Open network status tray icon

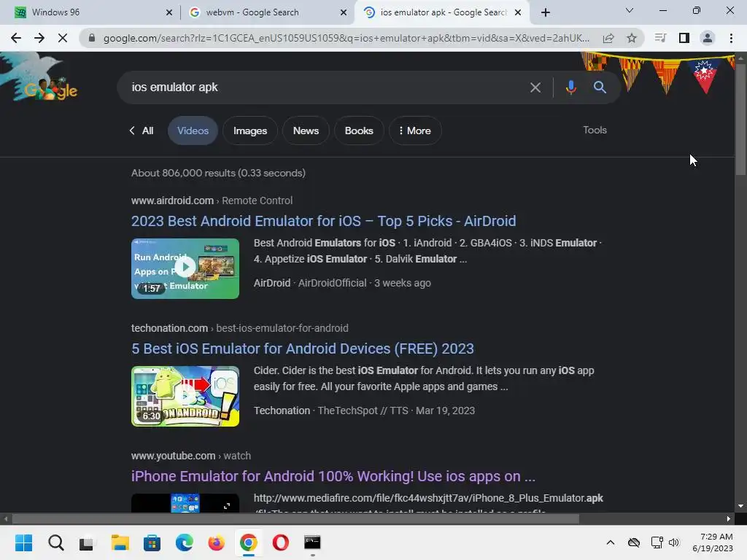657,542
